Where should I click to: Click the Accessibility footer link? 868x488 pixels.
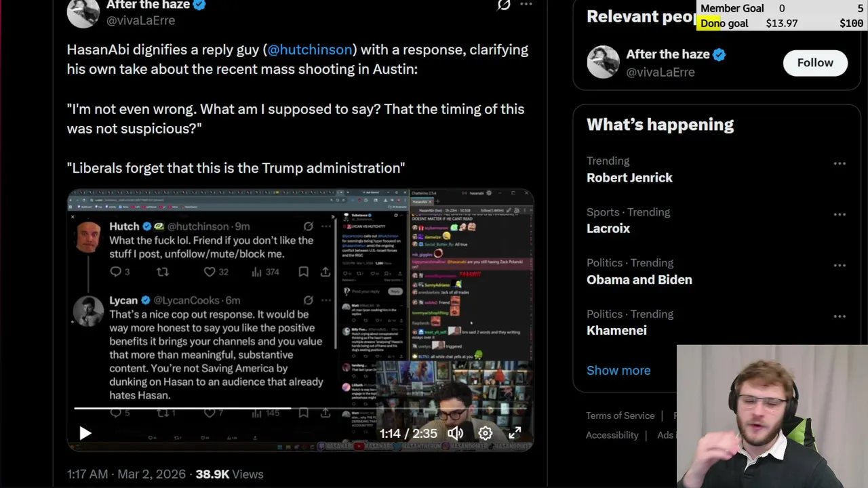[612, 435]
